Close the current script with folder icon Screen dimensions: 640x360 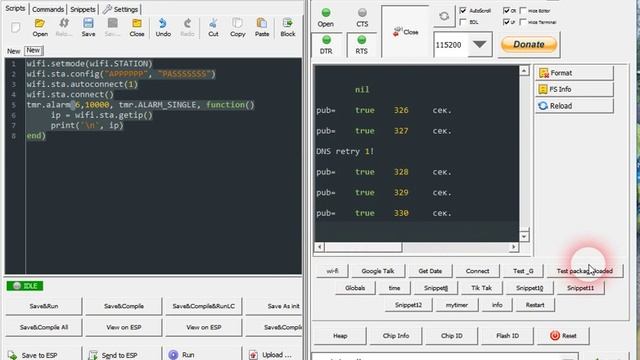coord(137,27)
